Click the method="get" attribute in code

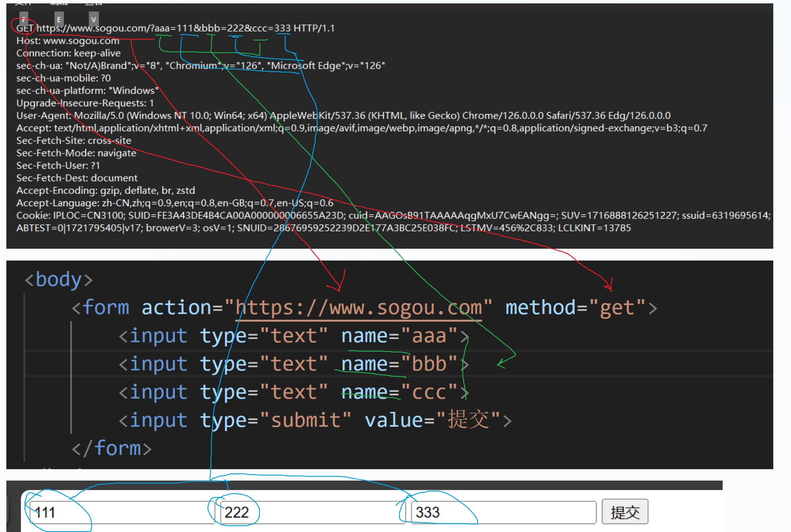tap(575, 308)
